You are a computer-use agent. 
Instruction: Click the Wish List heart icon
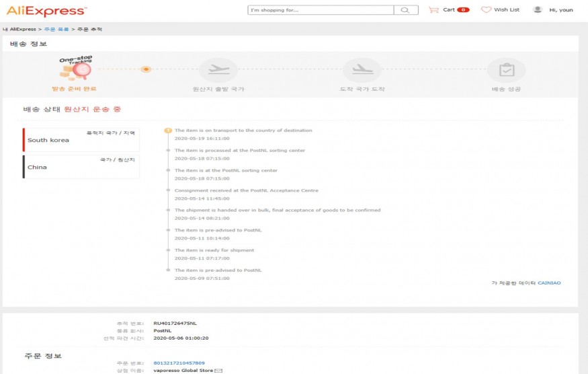(486, 10)
